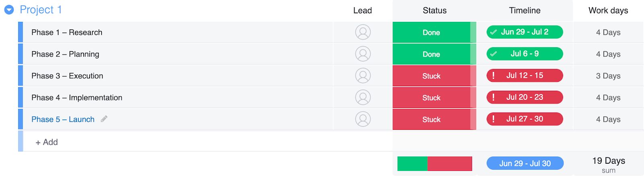
Task: Open the Phase 5 – Launch item link
Action: click(x=63, y=119)
